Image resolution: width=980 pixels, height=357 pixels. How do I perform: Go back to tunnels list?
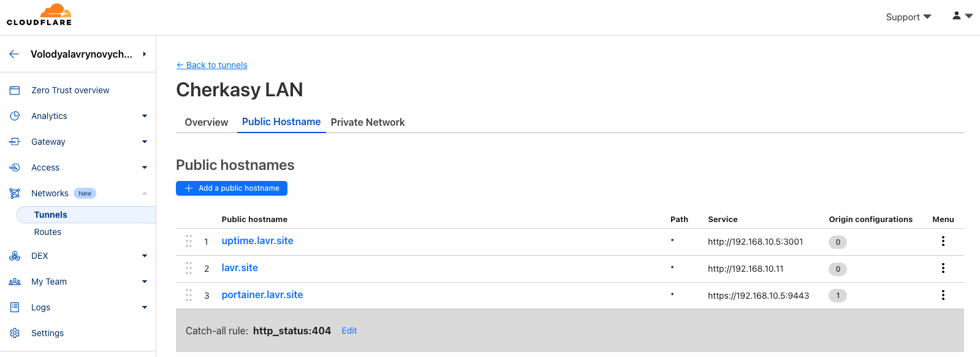coord(212,65)
